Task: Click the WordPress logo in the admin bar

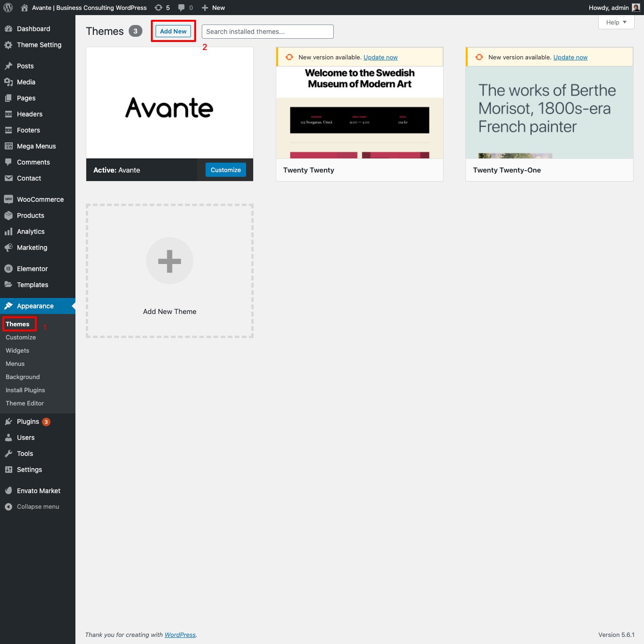Action: 7,8
